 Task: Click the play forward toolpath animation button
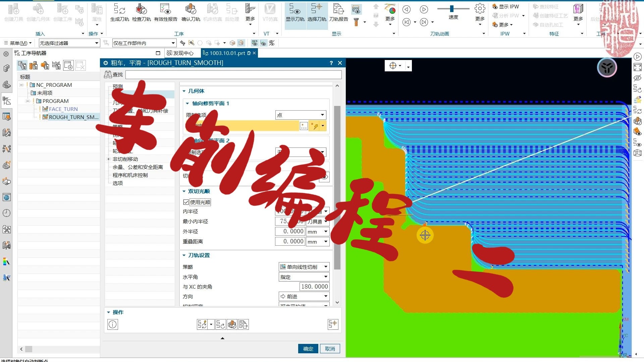[424, 9]
